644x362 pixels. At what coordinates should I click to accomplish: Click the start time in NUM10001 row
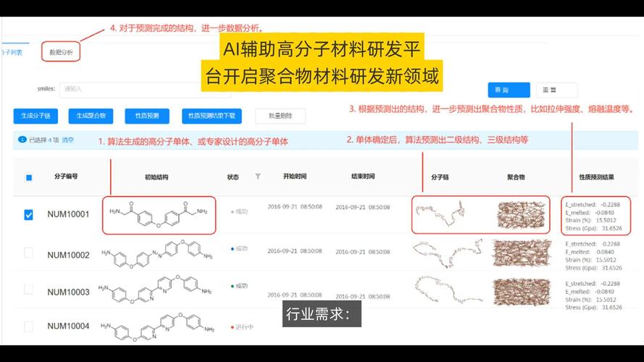295,207
